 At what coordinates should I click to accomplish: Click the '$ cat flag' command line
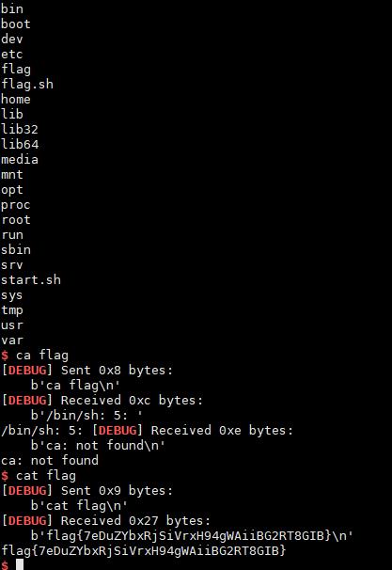tap(39, 476)
